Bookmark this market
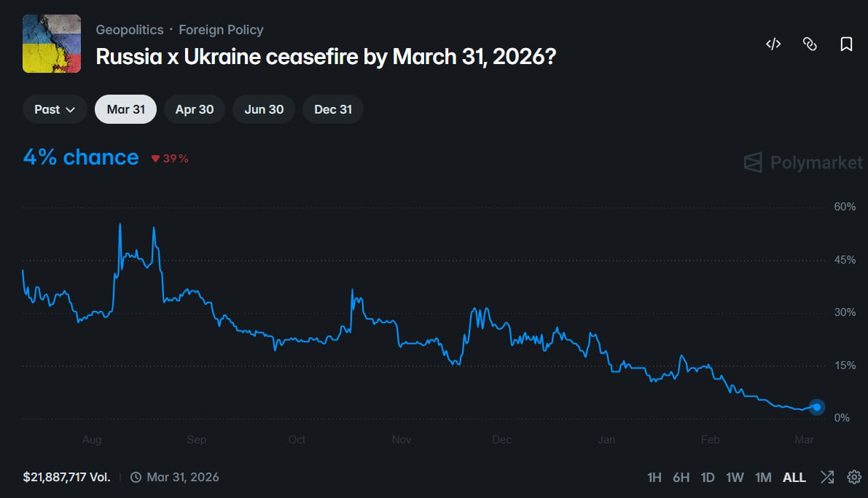 846,44
